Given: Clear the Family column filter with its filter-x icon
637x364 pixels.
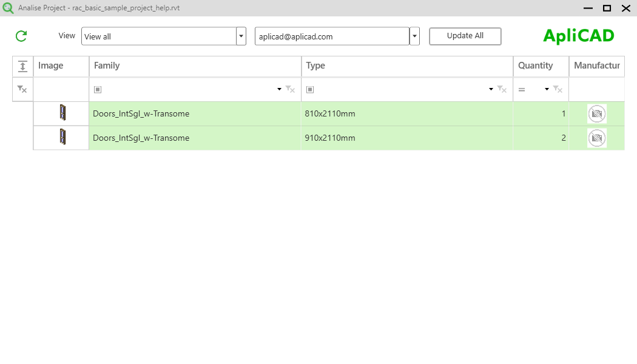Looking at the screenshot, I should pos(290,89).
